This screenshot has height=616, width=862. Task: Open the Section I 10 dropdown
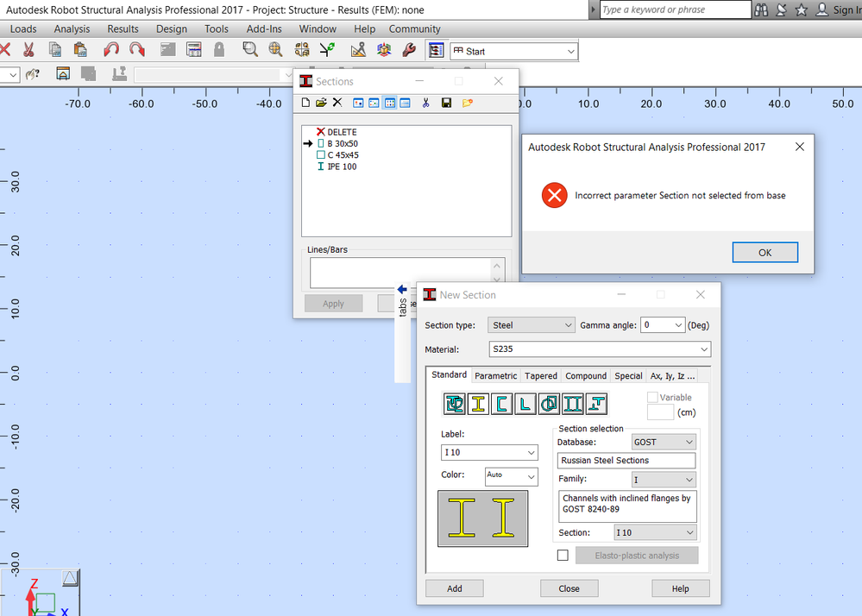pos(655,532)
